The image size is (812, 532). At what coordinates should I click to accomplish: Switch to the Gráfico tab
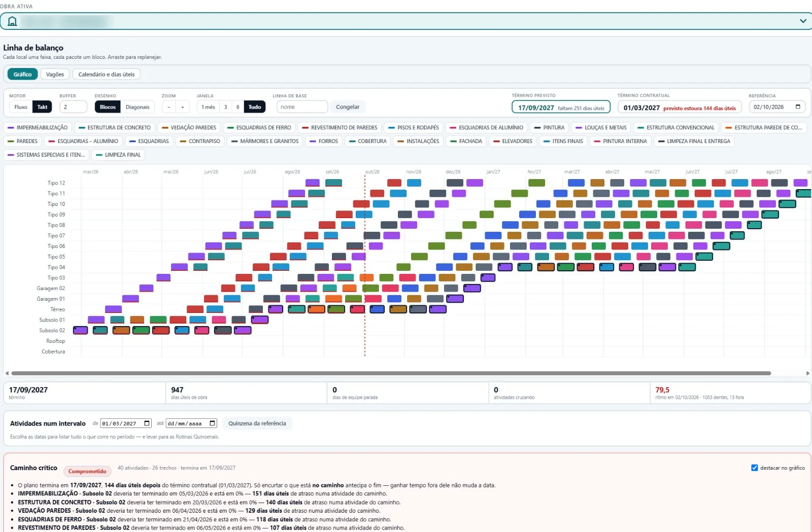(x=22, y=75)
